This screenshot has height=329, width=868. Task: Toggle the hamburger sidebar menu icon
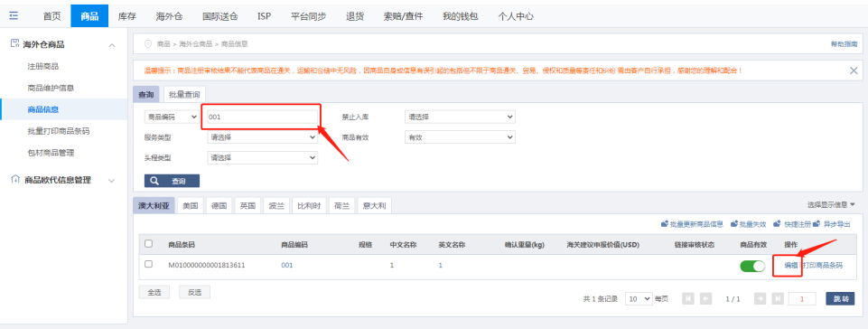[x=14, y=15]
